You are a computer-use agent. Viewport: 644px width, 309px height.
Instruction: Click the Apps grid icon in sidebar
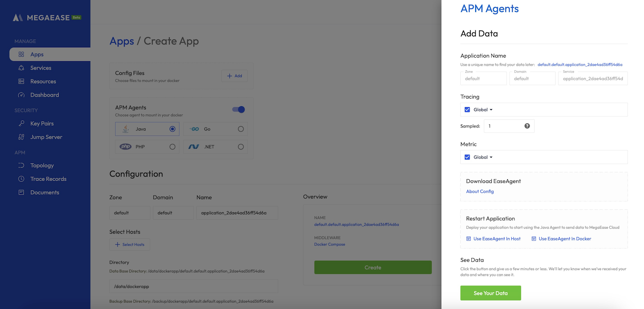click(21, 55)
